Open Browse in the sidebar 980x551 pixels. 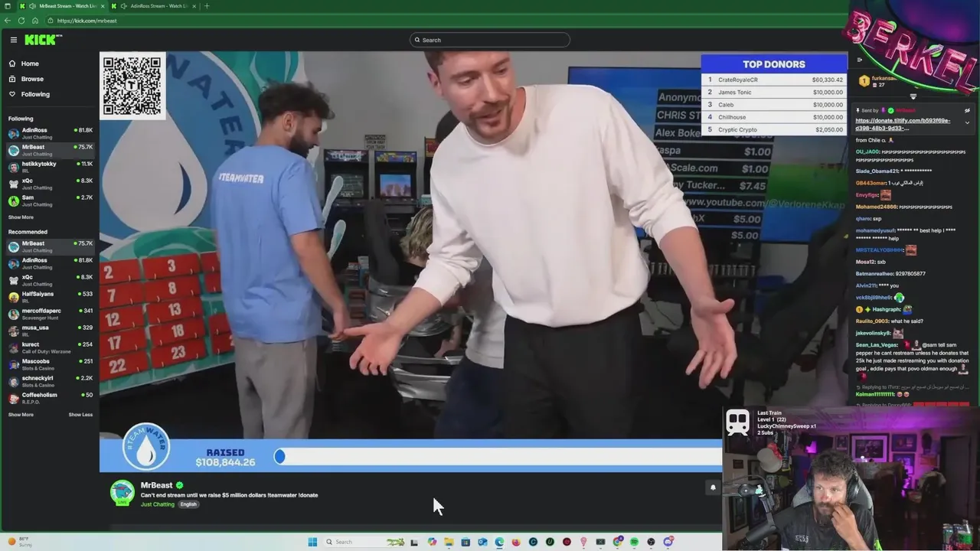click(32, 79)
